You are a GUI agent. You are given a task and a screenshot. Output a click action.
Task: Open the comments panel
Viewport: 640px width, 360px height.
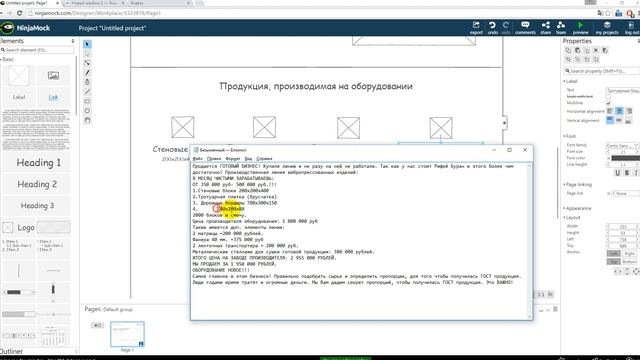[525, 27]
